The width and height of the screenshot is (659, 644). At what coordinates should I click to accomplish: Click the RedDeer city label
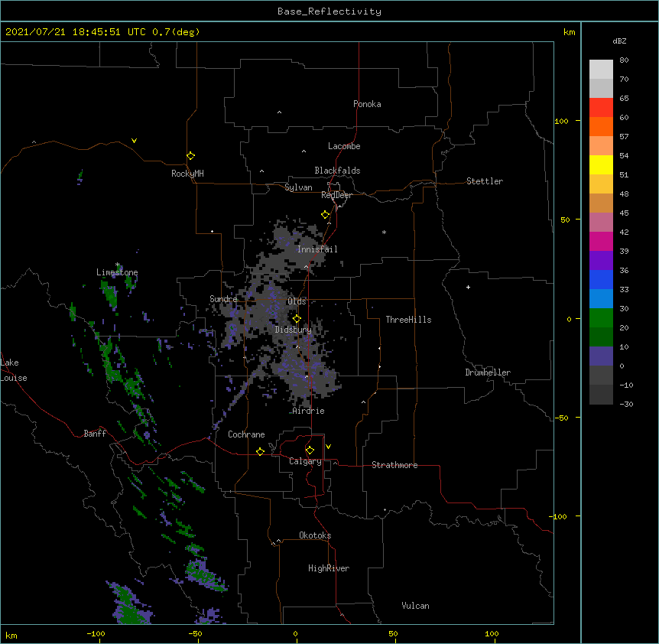[336, 195]
